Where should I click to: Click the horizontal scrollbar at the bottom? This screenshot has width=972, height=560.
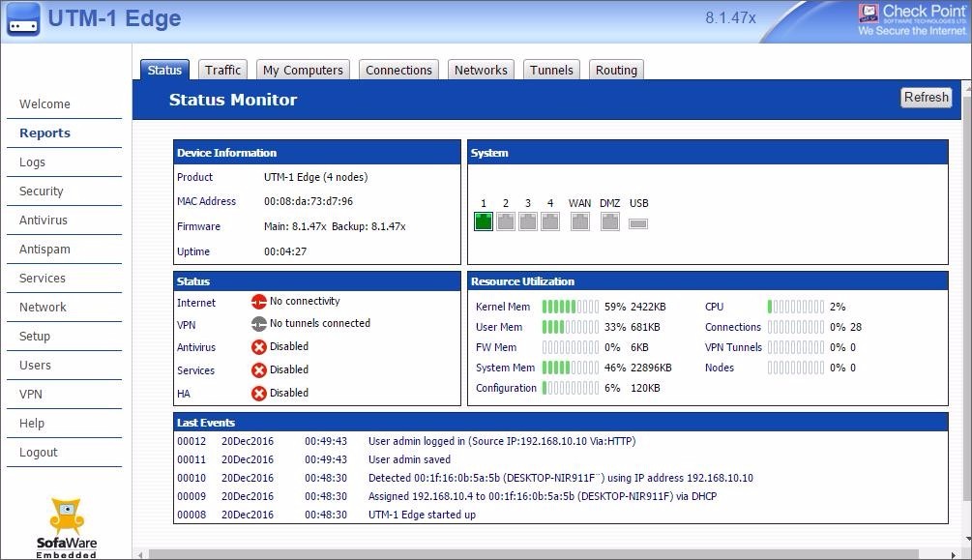click(533, 554)
